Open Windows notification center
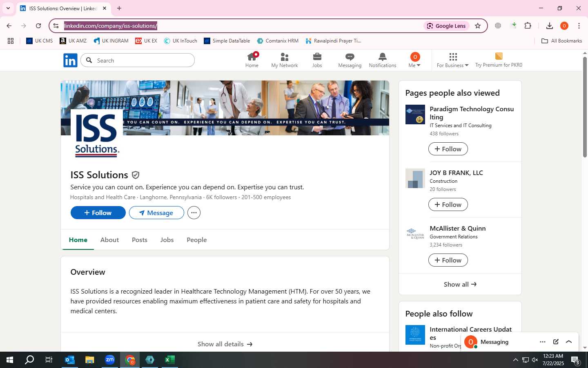This screenshot has height=368, width=588. (576, 360)
